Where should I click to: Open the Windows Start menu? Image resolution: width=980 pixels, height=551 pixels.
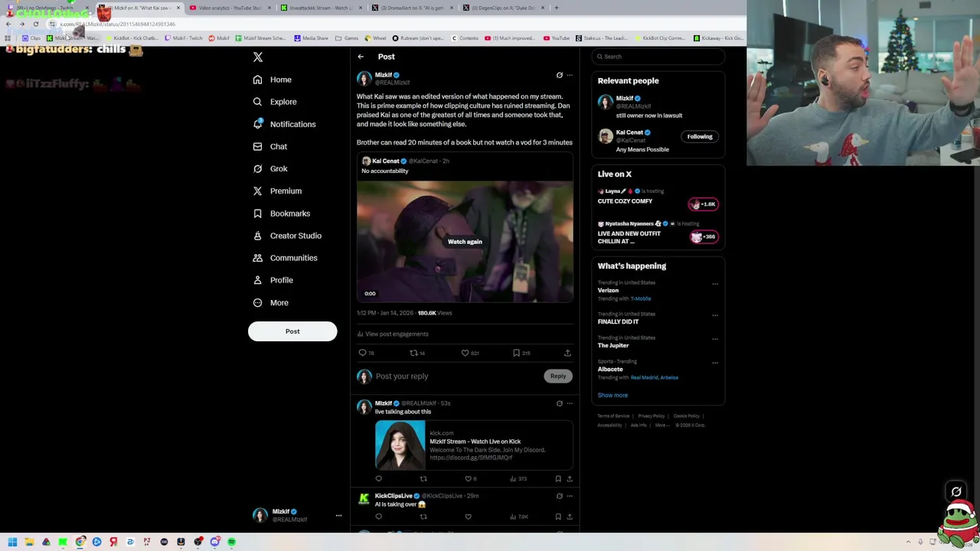tap(12, 542)
